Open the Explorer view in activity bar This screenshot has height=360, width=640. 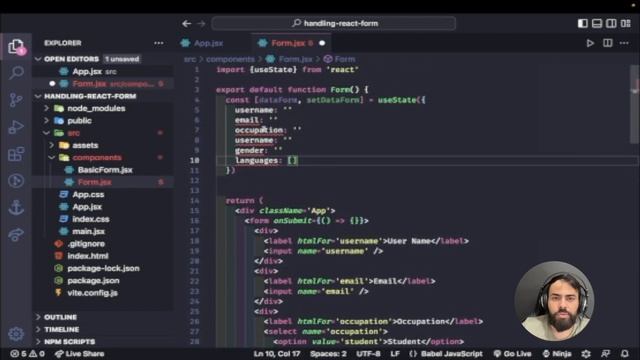[x=16, y=47]
